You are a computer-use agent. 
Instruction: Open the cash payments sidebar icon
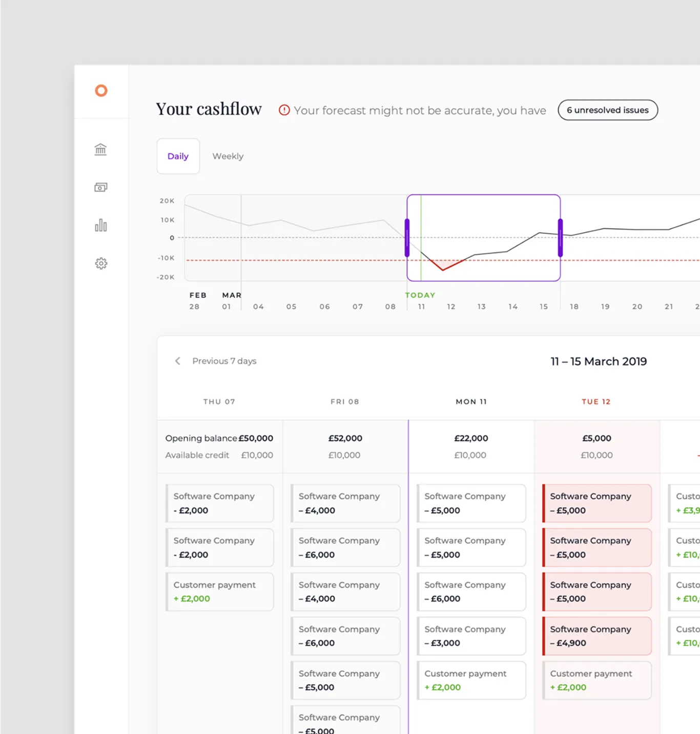tap(100, 187)
